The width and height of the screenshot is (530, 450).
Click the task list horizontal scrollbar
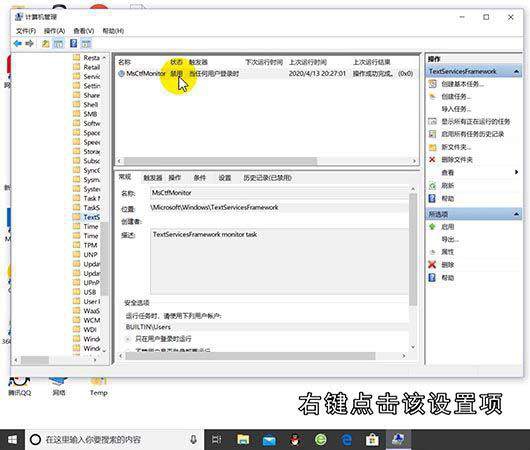click(x=221, y=161)
